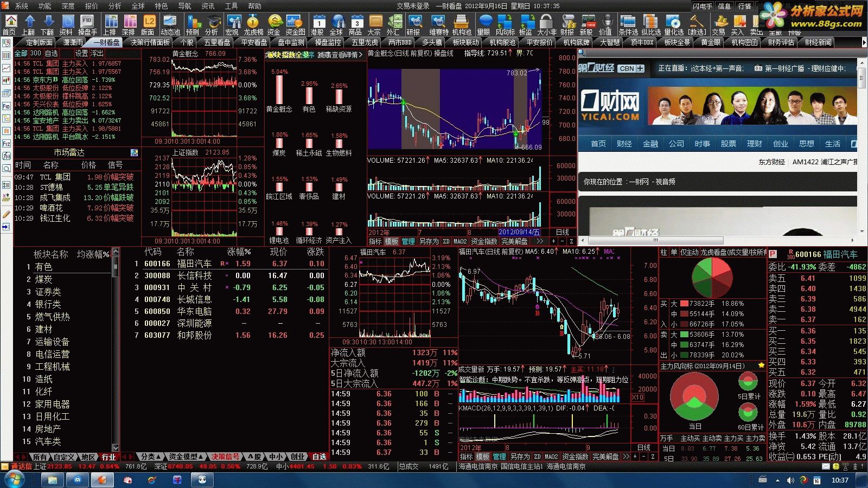Open the 工具 menu
The width and height of the screenshot is (868, 488).
click(x=232, y=6)
